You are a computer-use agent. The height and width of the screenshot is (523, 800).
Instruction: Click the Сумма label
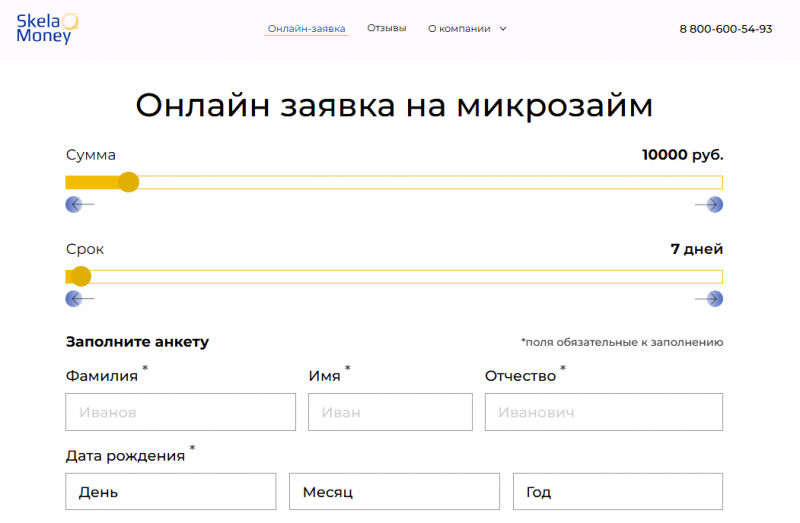point(91,155)
